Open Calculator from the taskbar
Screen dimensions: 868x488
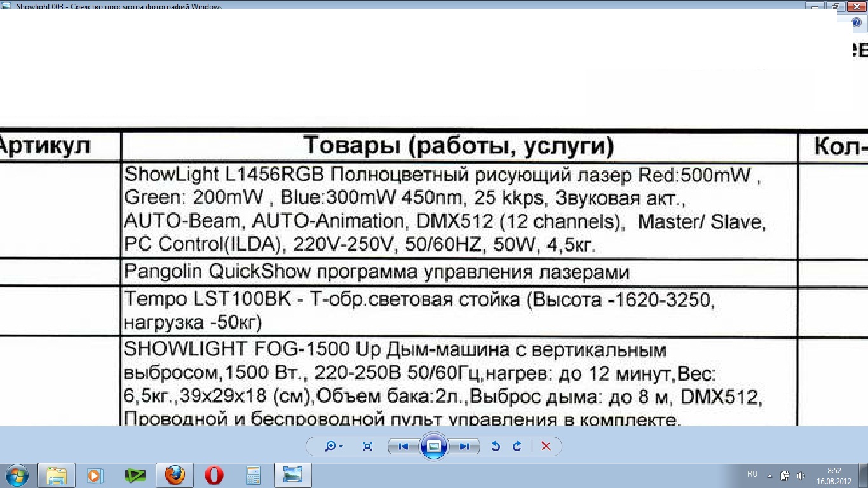[x=254, y=475]
